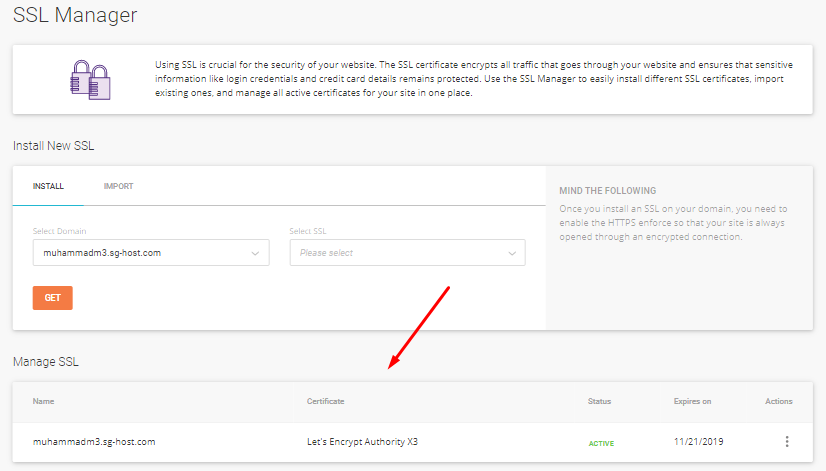826x471 pixels.
Task: Open the three-dot actions menu for muhammadm3.sg-host.com
Action: click(x=787, y=441)
